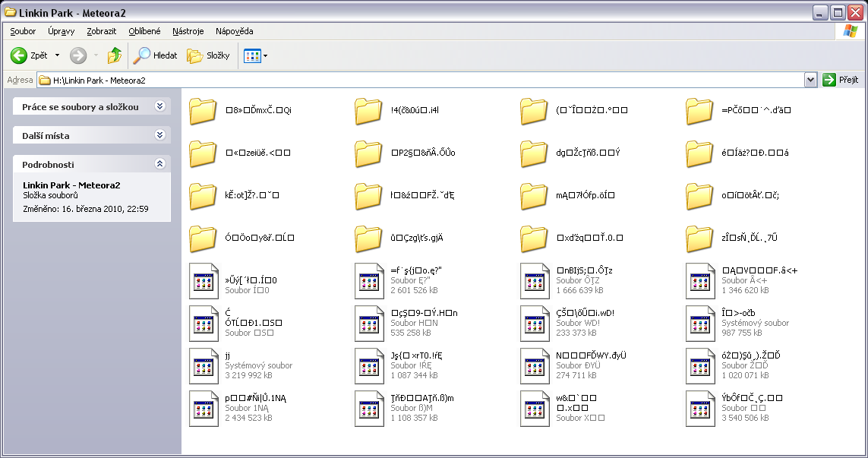Select the folder starting with □P2§
The height and width of the screenshot is (458, 868).
coord(405,153)
